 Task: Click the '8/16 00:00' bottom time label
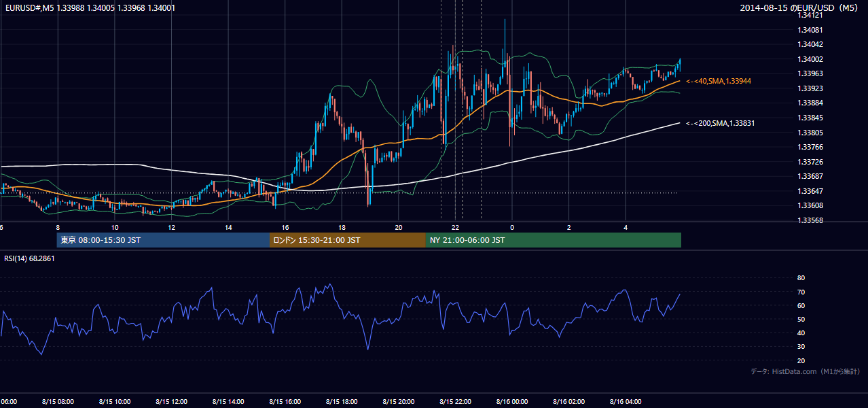(x=512, y=402)
